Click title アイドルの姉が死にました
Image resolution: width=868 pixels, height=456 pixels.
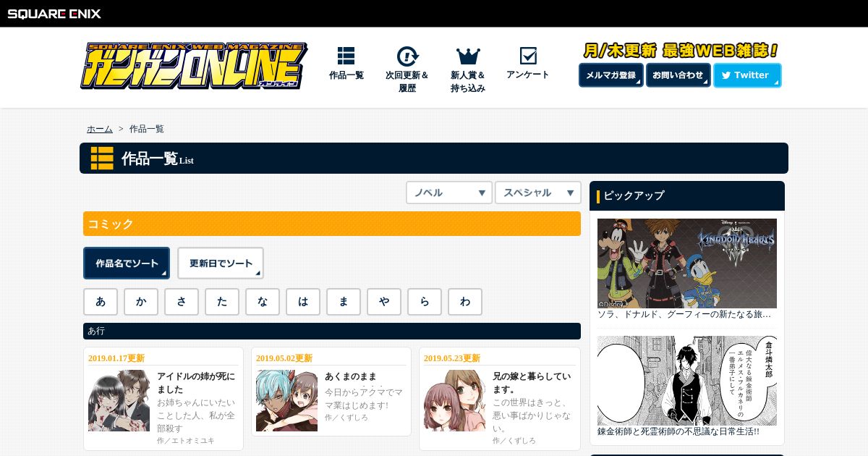(196, 383)
